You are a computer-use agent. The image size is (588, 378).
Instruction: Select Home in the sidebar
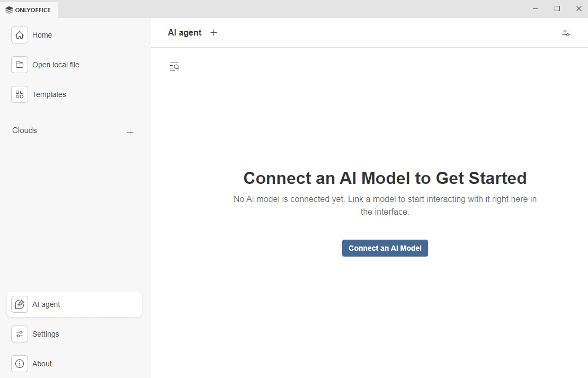click(42, 34)
